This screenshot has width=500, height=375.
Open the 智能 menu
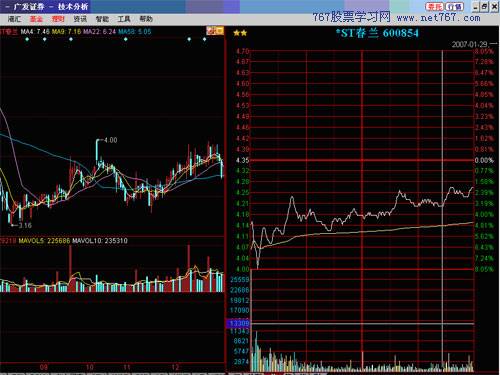102,19
